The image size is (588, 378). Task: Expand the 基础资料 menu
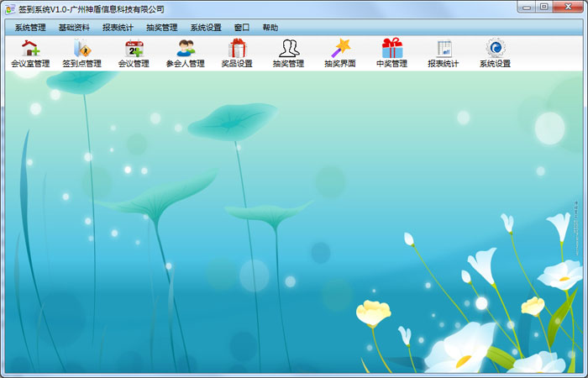(74, 27)
